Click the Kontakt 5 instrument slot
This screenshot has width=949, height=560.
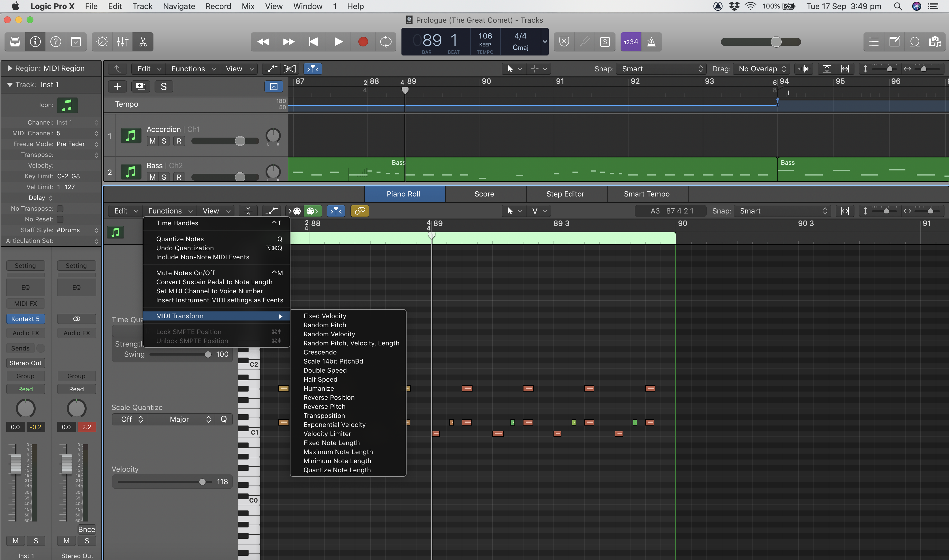(x=25, y=319)
